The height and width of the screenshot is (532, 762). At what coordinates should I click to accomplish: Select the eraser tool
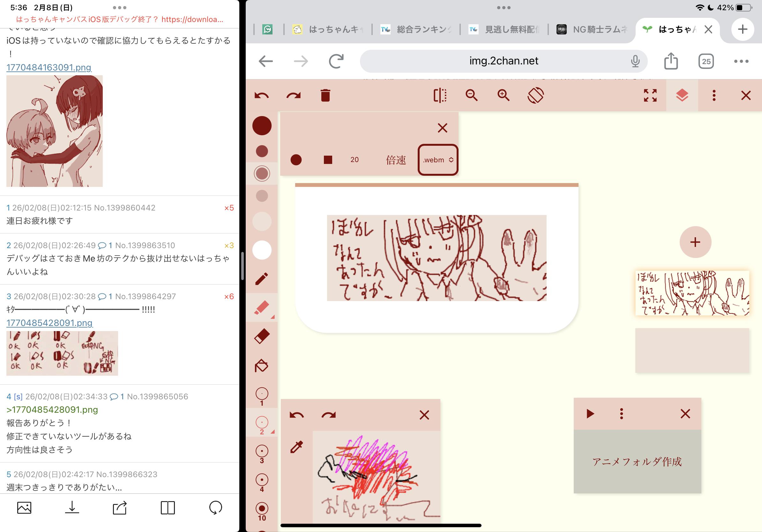262,336
